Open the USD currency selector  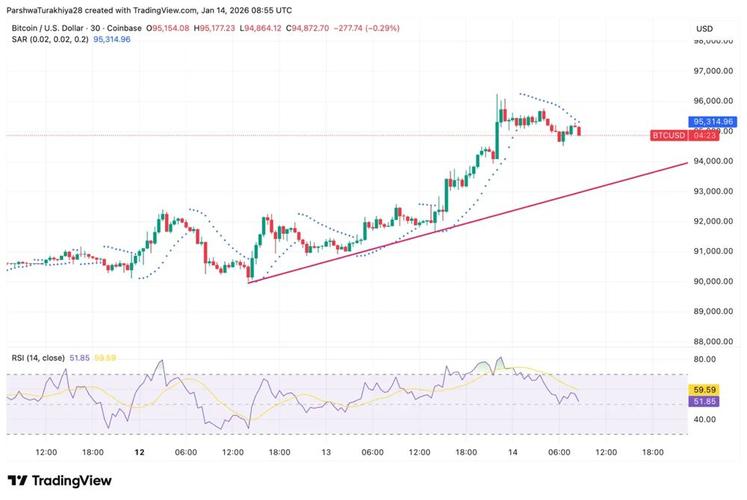point(705,29)
